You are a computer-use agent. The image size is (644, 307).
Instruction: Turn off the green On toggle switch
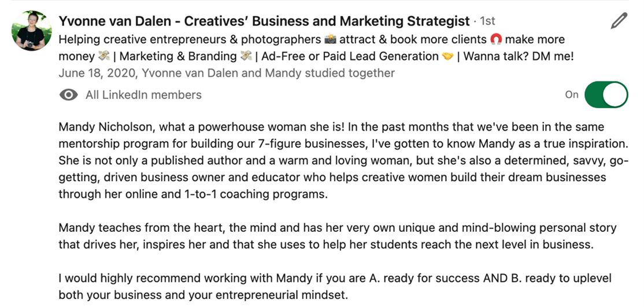[x=606, y=95]
